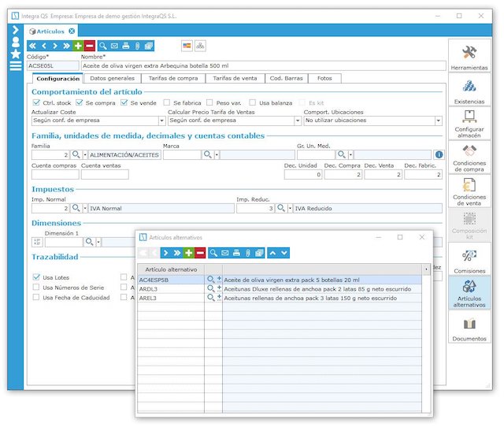The width and height of the screenshot is (504, 427).
Task: Search Familia with magnifier icon
Action: (76, 154)
